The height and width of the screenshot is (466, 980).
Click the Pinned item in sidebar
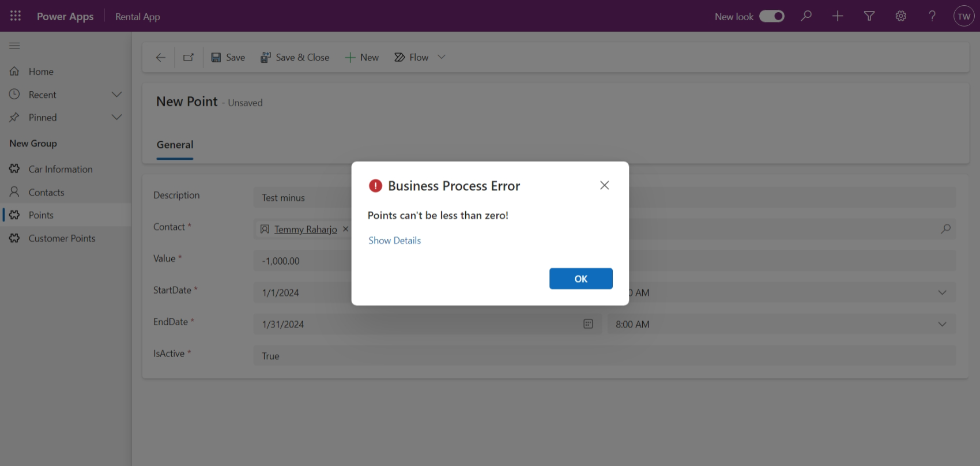(43, 117)
